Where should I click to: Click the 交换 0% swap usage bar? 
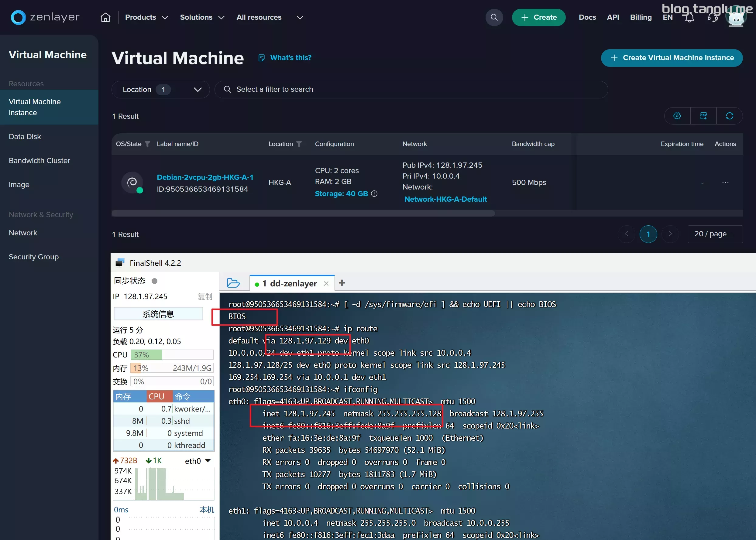point(172,381)
